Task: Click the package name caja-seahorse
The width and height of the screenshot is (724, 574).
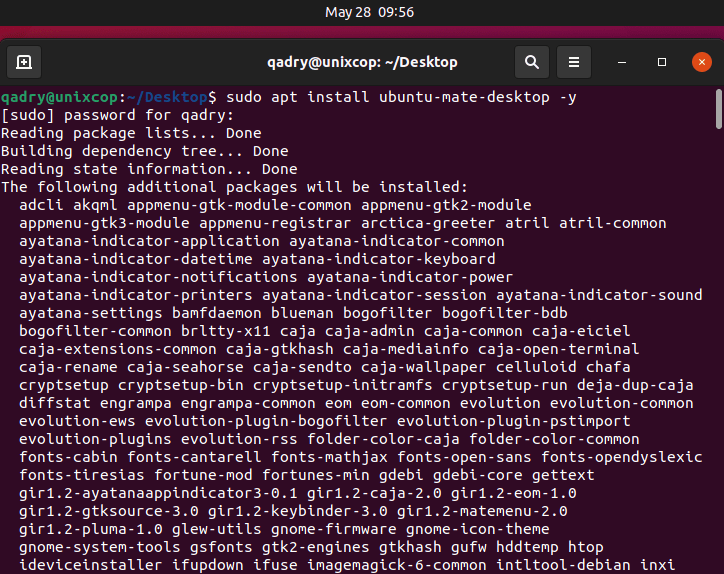Action: (x=185, y=368)
